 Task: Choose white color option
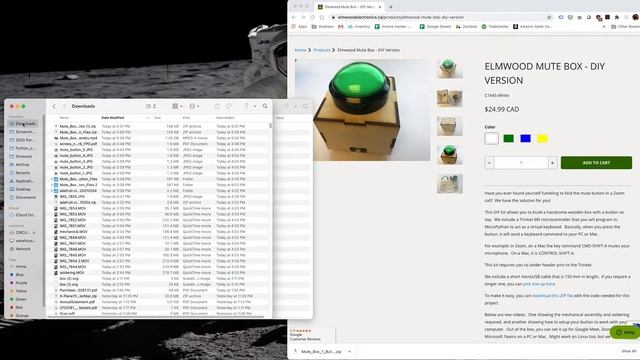pyautogui.click(x=491, y=138)
